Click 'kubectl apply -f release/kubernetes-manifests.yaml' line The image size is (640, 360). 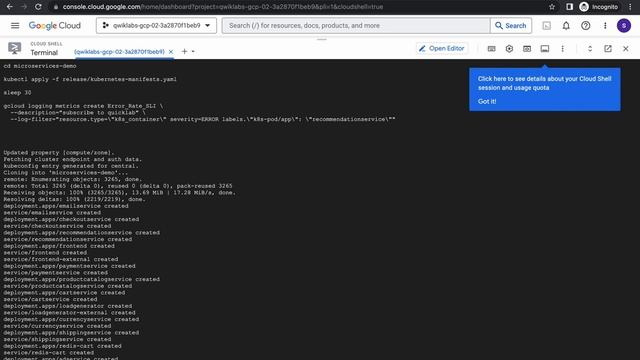(x=90, y=79)
